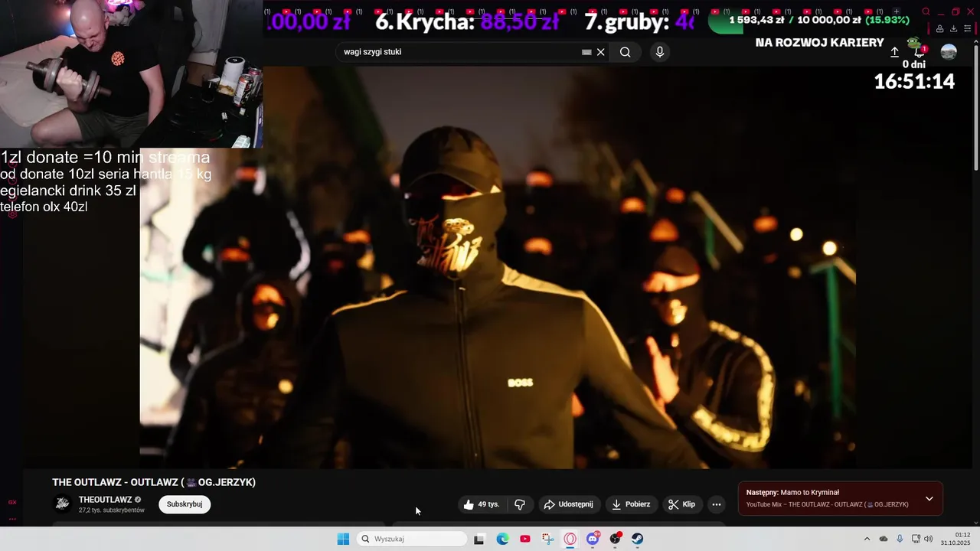Viewport: 980px width, 551px height.
Task: Click the video player to pause
Action: click(498, 268)
